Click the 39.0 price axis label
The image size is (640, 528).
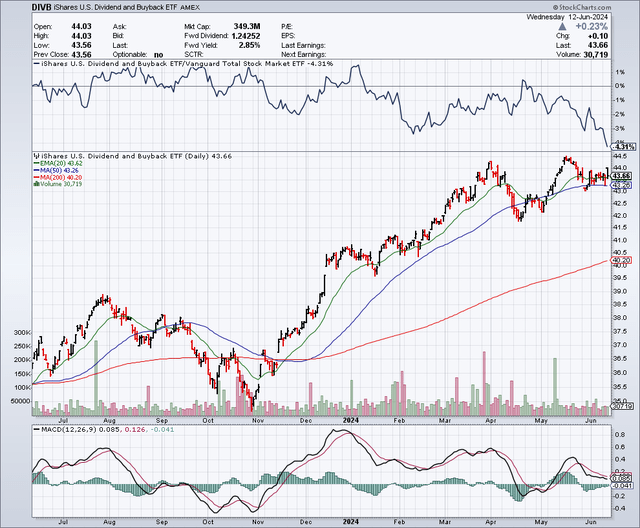[620, 291]
